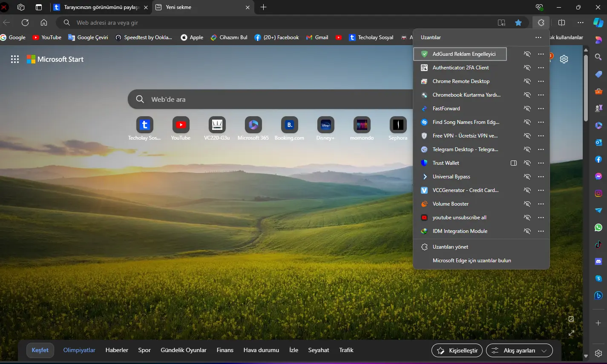Add a sidebar app with the plus icon
The width and height of the screenshot is (607, 364).
click(598, 323)
